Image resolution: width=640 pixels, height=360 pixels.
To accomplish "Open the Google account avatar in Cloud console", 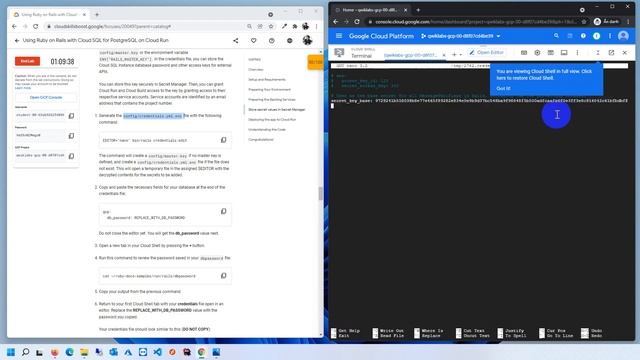I will 623,36.
